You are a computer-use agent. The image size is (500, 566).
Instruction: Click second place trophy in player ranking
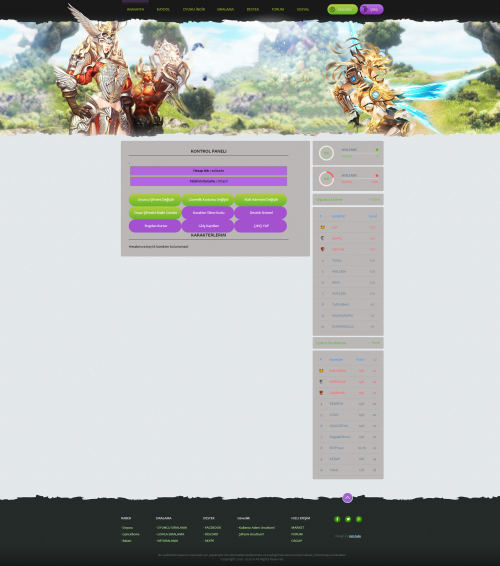coord(322,238)
